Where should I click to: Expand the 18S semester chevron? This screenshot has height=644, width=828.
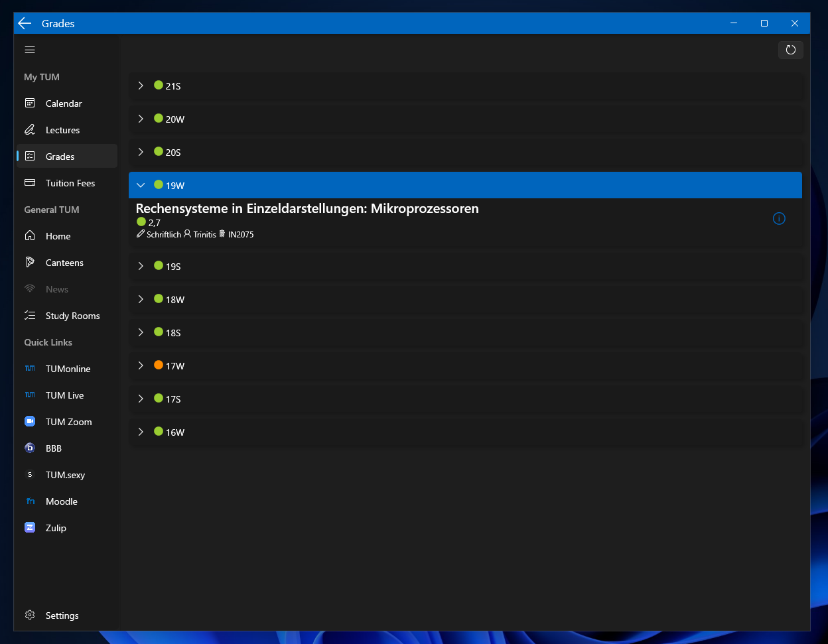point(141,332)
